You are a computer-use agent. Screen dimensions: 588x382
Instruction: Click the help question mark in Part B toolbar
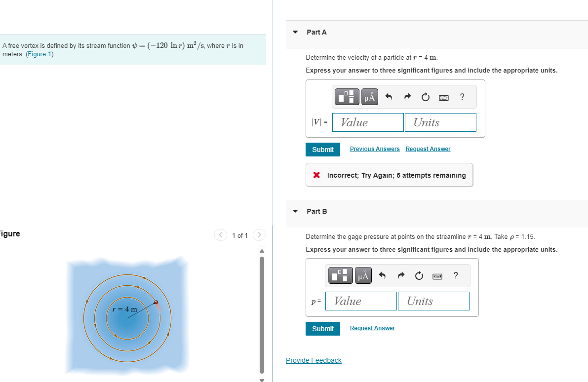pyautogui.click(x=455, y=275)
